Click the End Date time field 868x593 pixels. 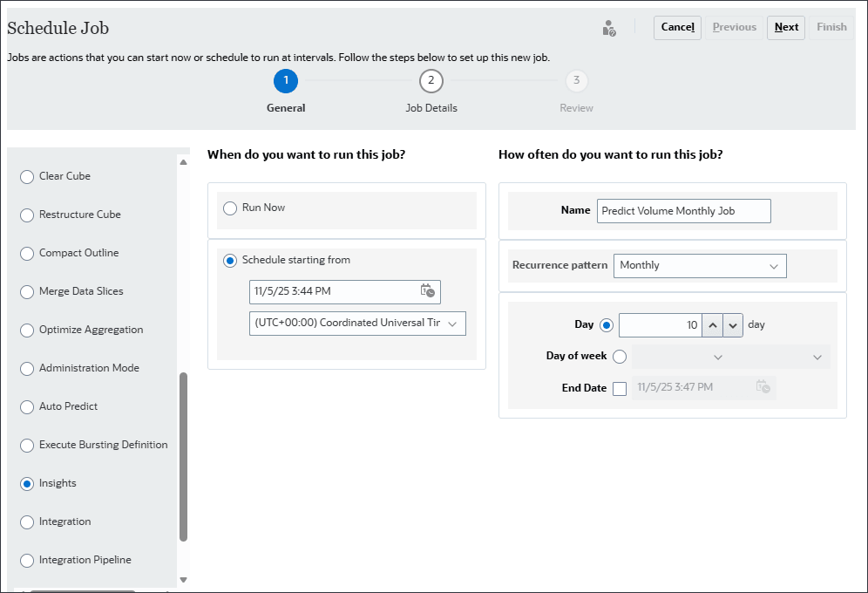point(703,387)
